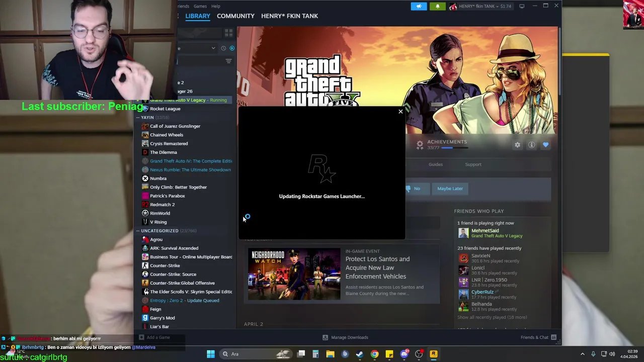Open Friends & Chat
Screen dimensions: 644x362
[534, 337]
